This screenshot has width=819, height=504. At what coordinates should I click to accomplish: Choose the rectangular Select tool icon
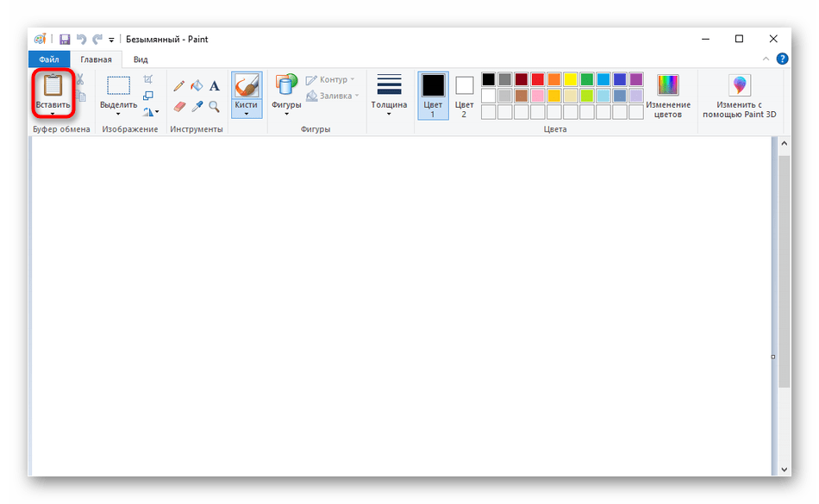119,85
